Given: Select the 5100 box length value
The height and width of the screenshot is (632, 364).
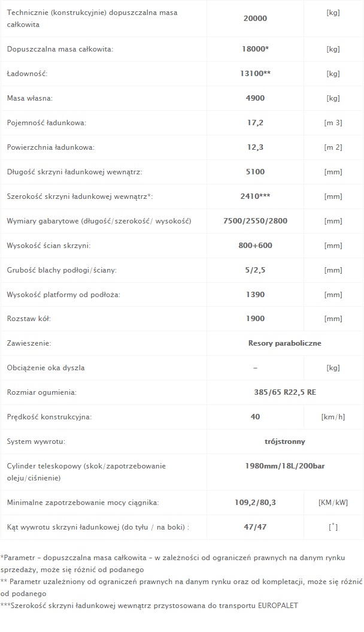Looking at the screenshot, I should [x=255, y=172].
